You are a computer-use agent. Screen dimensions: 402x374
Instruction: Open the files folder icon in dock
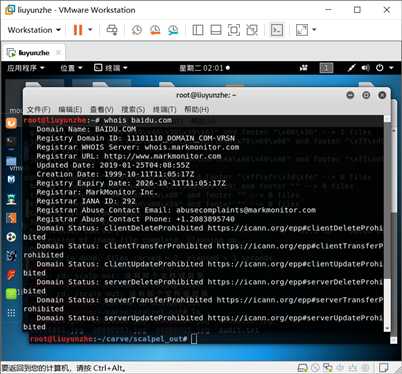[11, 161]
